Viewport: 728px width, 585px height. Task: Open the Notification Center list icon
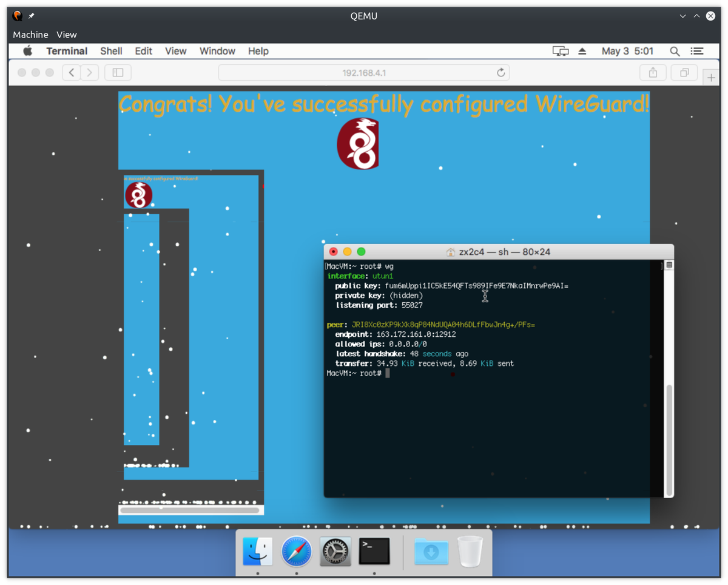698,51
